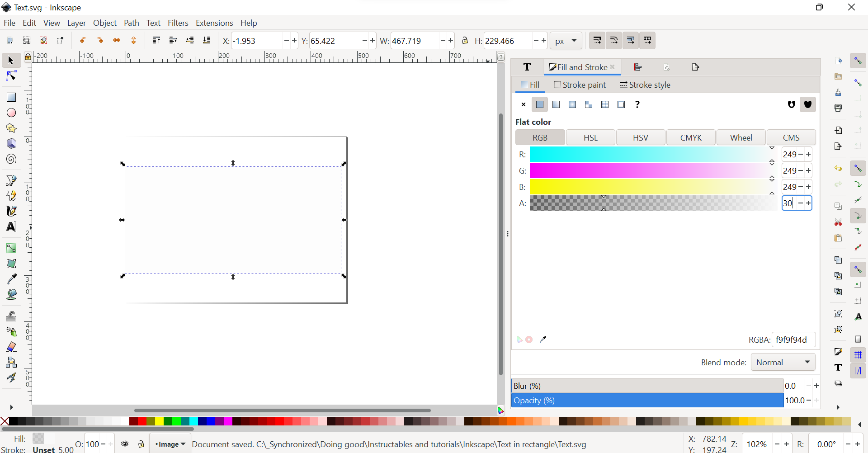Select the Text tool
868x453 pixels.
point(11,226)
